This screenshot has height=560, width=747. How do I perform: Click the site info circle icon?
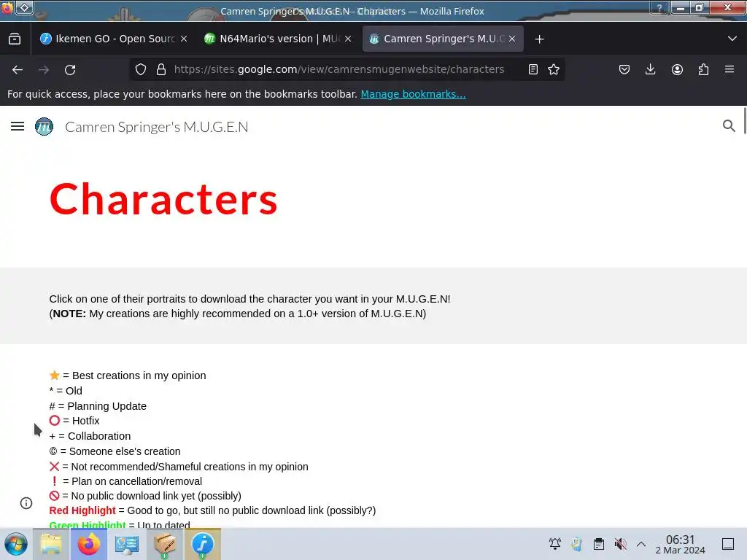[26, 503]
